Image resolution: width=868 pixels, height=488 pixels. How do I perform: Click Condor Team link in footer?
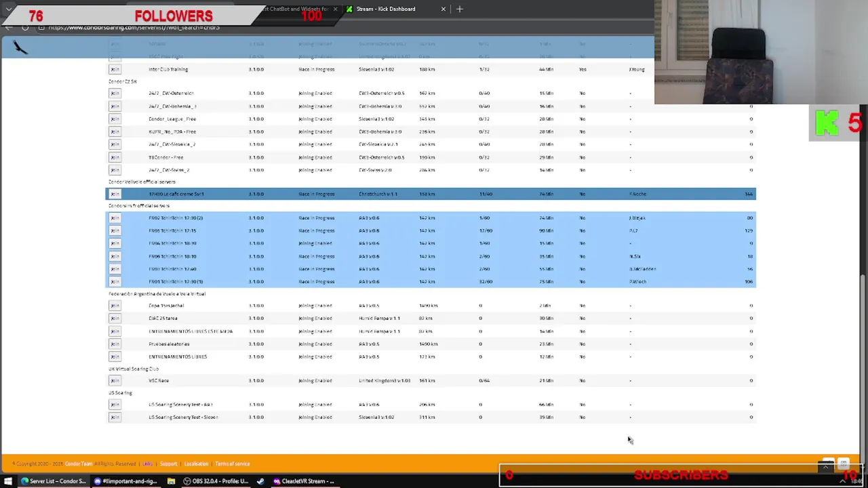click(x=78, y=464)
